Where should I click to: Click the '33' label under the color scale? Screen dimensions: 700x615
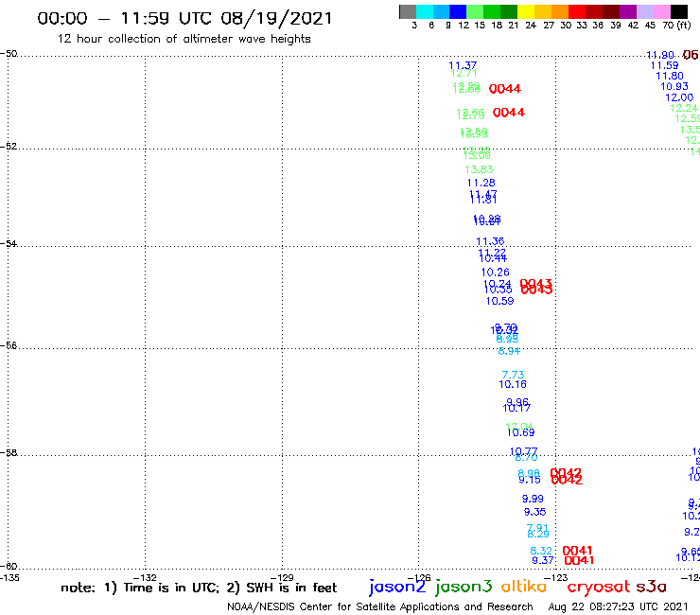tap(582, 26)
